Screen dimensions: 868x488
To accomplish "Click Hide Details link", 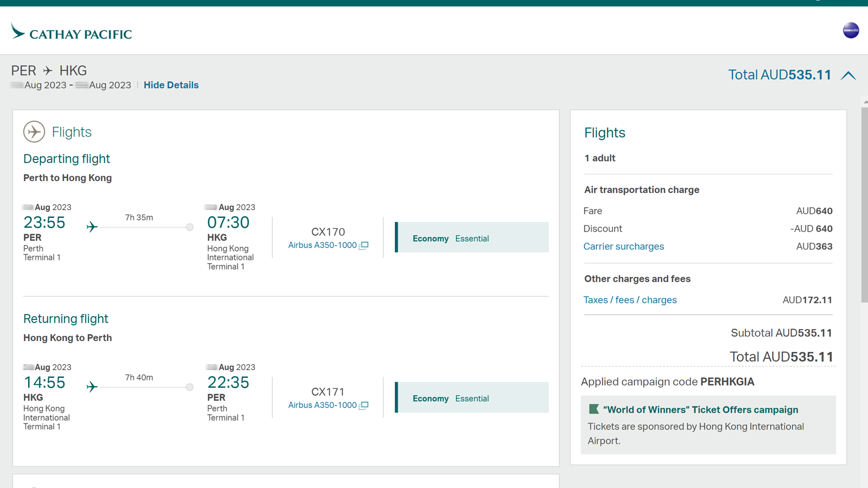I will (x=171, y=85).
